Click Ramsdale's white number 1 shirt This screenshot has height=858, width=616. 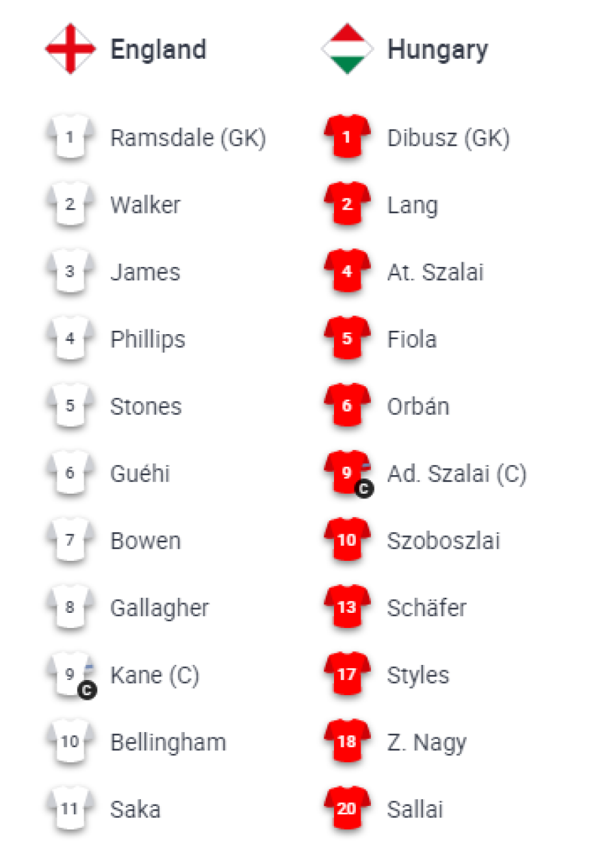click(70, 138)
